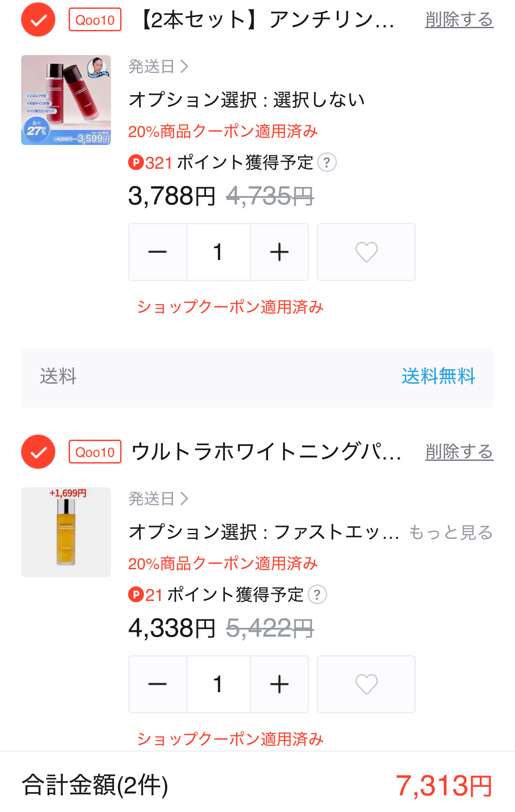Open points help icon for 321 points

pos(327,163)
